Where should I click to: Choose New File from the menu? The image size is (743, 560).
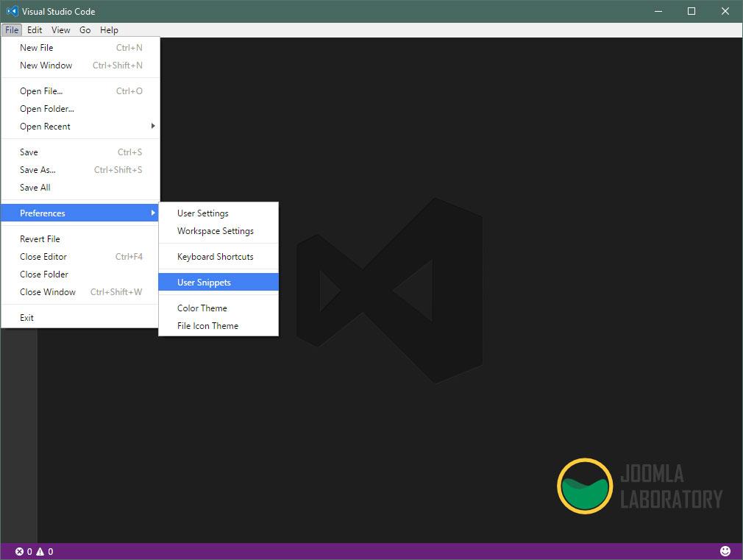tap(81, 47)
